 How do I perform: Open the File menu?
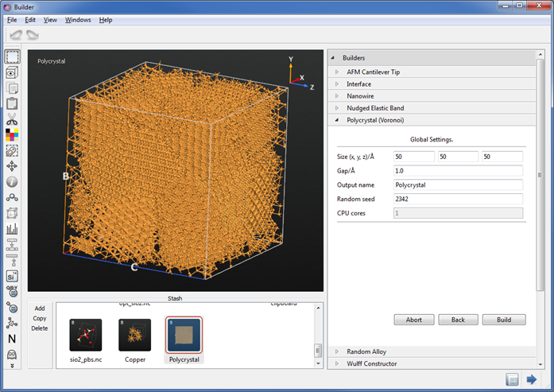click(x=12, y=20)
